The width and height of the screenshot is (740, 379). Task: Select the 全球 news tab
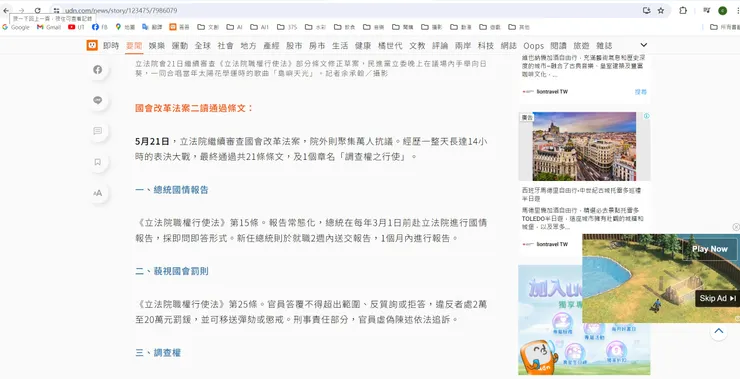(x=202, y=46)
